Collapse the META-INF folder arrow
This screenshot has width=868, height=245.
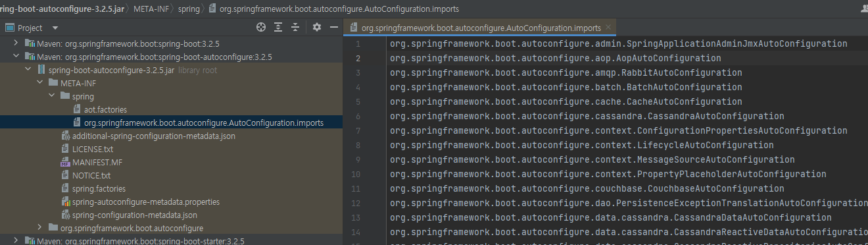[39, 83]
